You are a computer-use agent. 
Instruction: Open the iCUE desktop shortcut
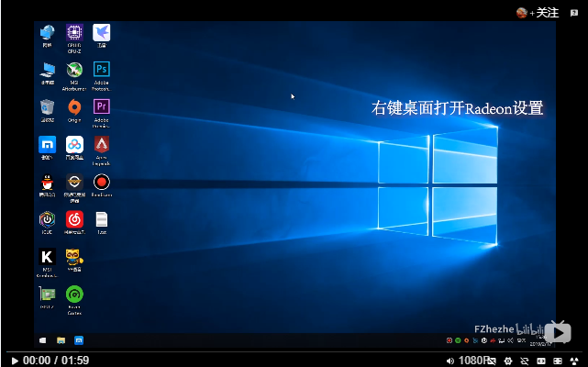tap(48, 223)
